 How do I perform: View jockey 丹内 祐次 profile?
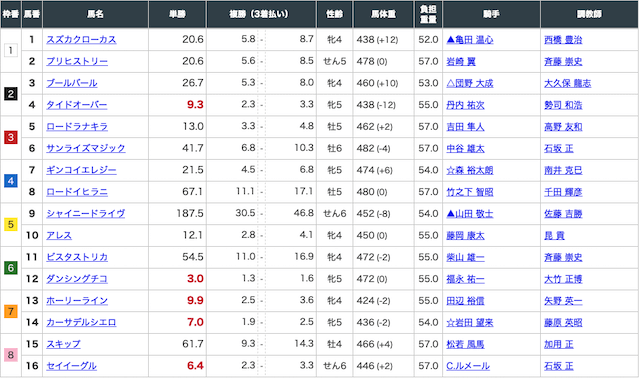click(x=465, y=105)
